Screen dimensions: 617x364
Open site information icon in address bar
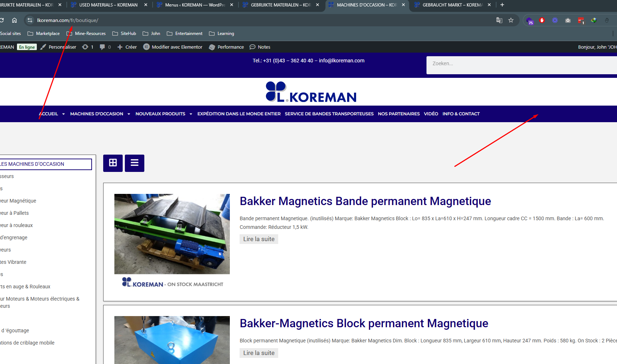click(x=30, y=20)
